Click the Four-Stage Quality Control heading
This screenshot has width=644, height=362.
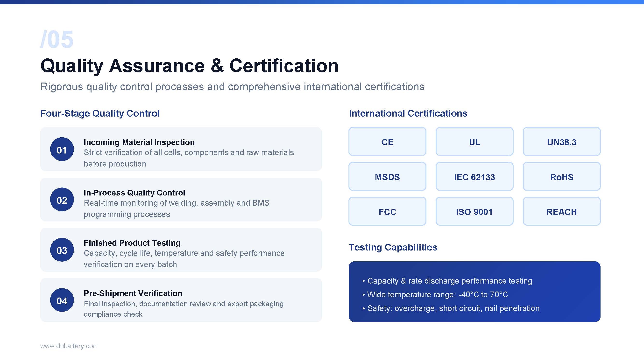(x=100, y=113)
